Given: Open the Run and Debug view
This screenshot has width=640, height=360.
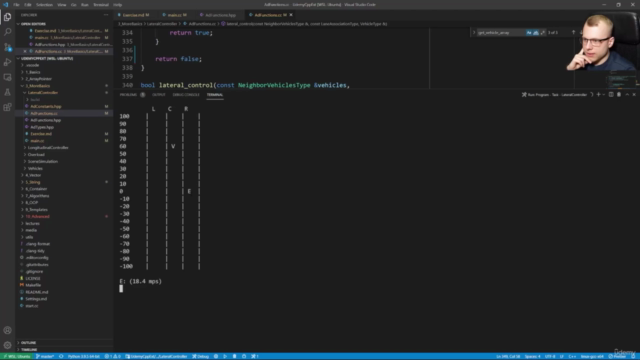Looking at the screenshot, I should pos(7,62).
